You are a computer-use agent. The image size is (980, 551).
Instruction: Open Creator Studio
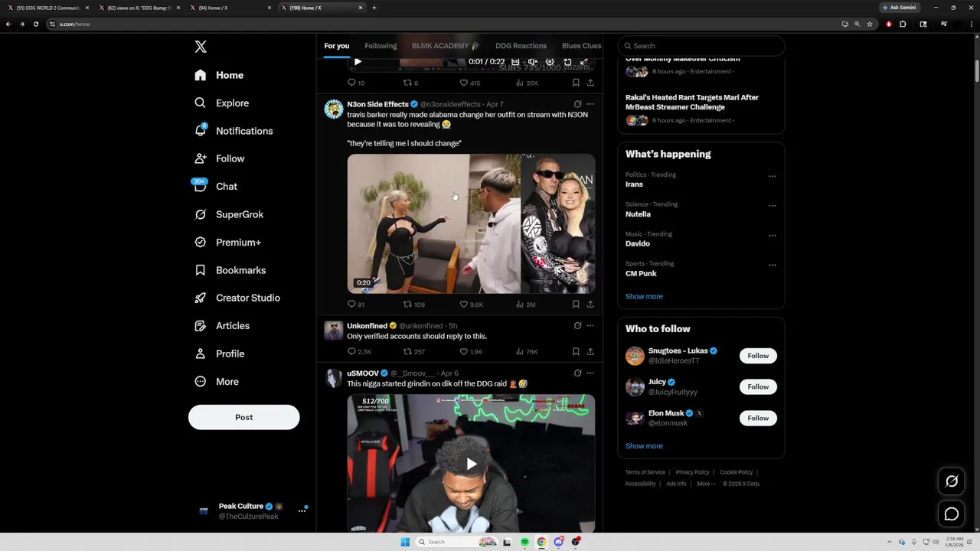(x=237, y=298)
